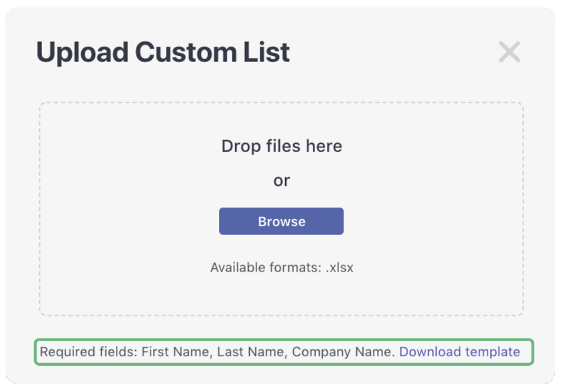Click the "Upload Custom List" heading
Image resolution: width=563 pixels, height=392 pixels.
click(163, 52)
